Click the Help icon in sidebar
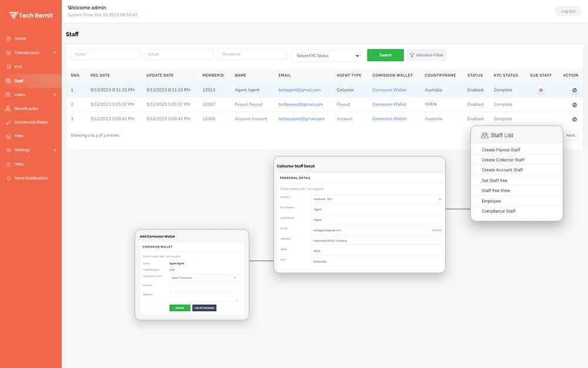 tap(8, 164)
